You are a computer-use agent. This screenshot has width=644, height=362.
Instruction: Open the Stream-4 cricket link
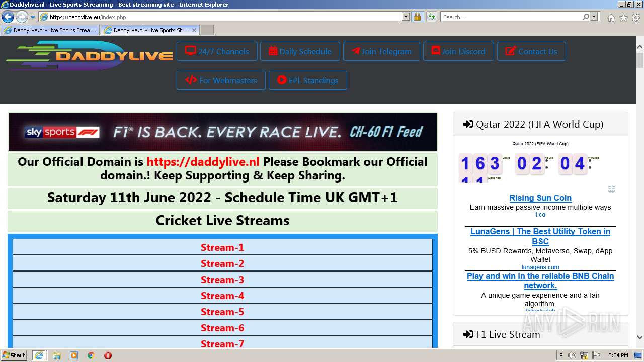[x=222, y=296]
